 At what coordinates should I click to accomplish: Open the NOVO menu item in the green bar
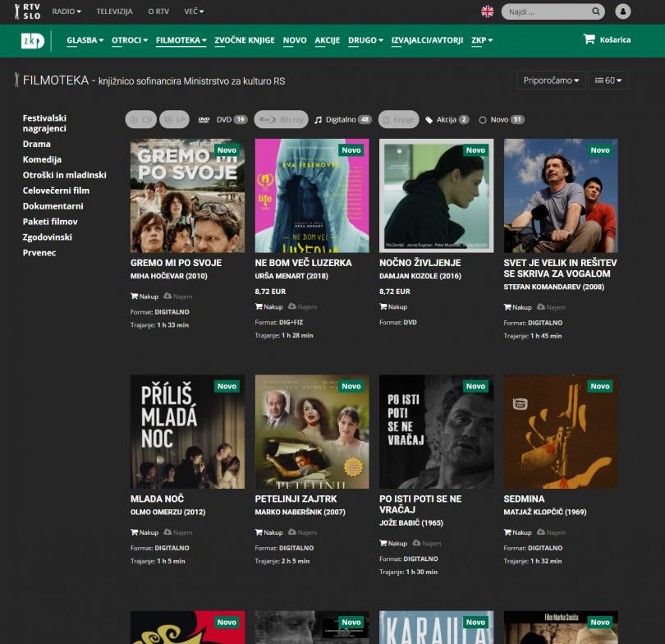pos(295,40)
